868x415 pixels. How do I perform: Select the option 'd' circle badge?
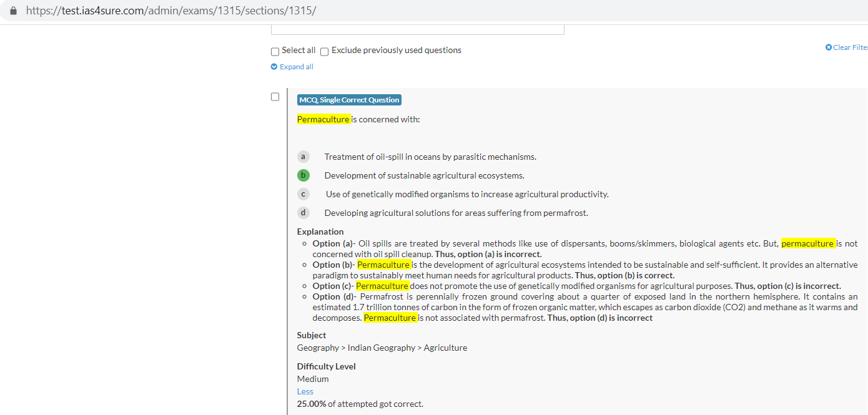coord(303,213)
